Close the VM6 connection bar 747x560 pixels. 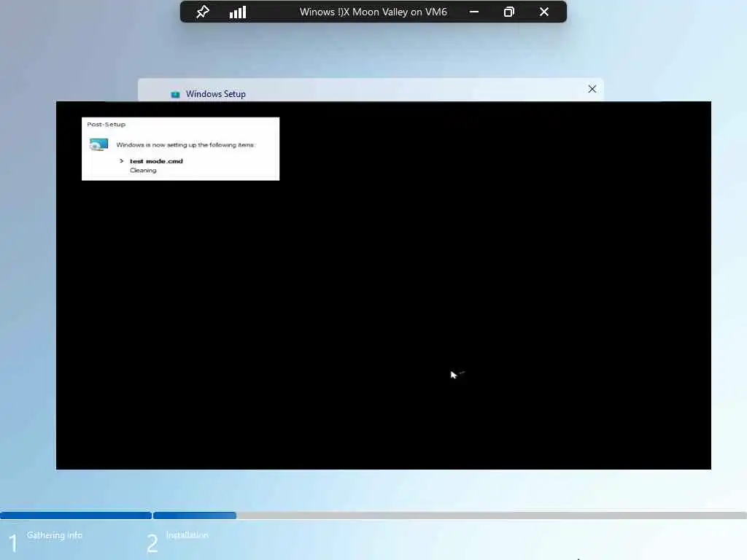pyautogui.click(x=544, y=12)
